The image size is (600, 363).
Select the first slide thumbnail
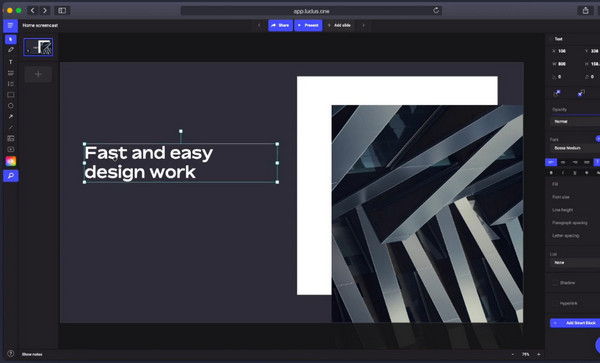click(38, 47)
